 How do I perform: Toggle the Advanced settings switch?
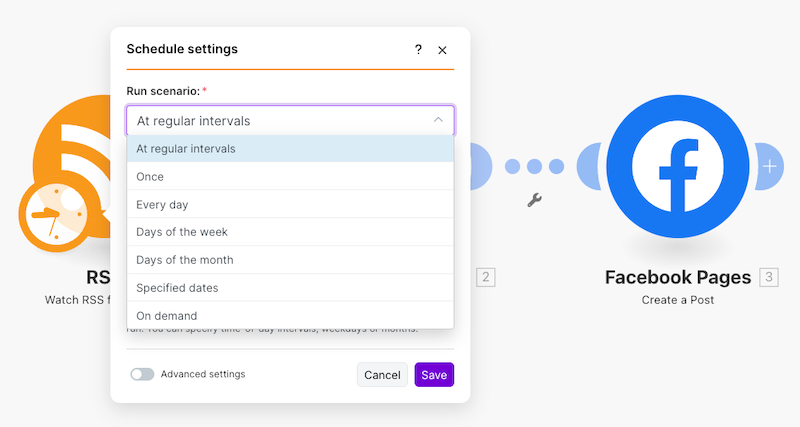(142, 374)
